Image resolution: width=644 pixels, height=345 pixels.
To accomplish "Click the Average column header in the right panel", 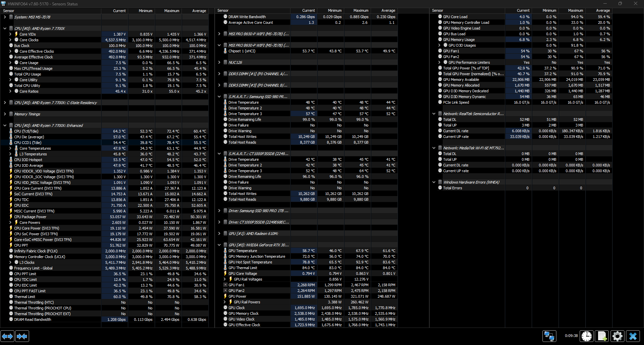I will click(599, 10).
